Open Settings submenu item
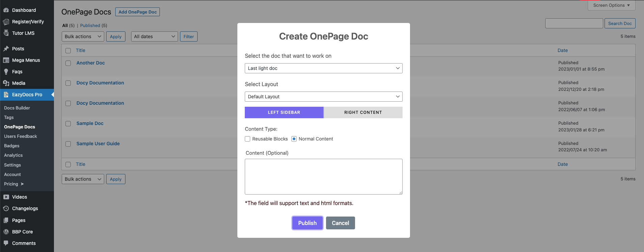 (12, 165)
